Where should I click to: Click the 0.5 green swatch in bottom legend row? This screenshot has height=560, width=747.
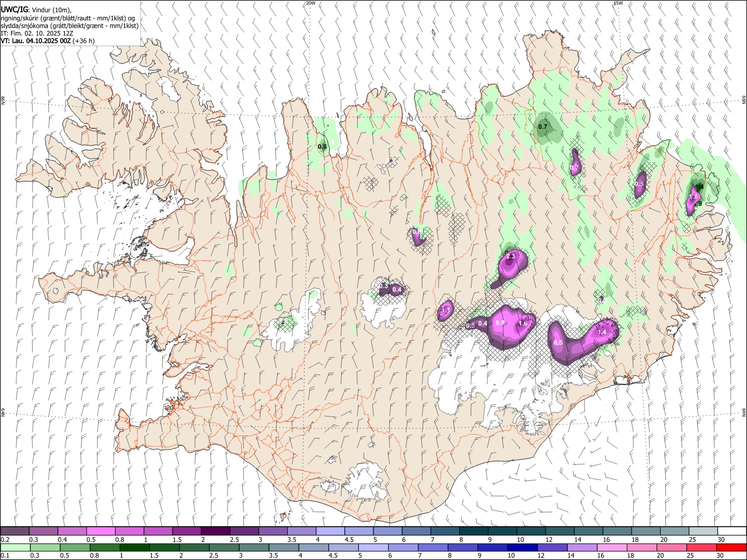(x=75, y=547)
